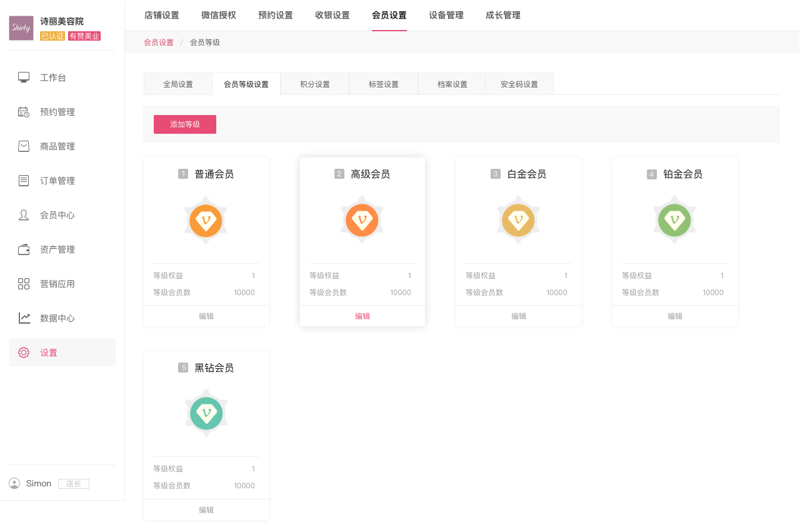
Task: Edit the 高级会员 level
Action: pos(362,316)
